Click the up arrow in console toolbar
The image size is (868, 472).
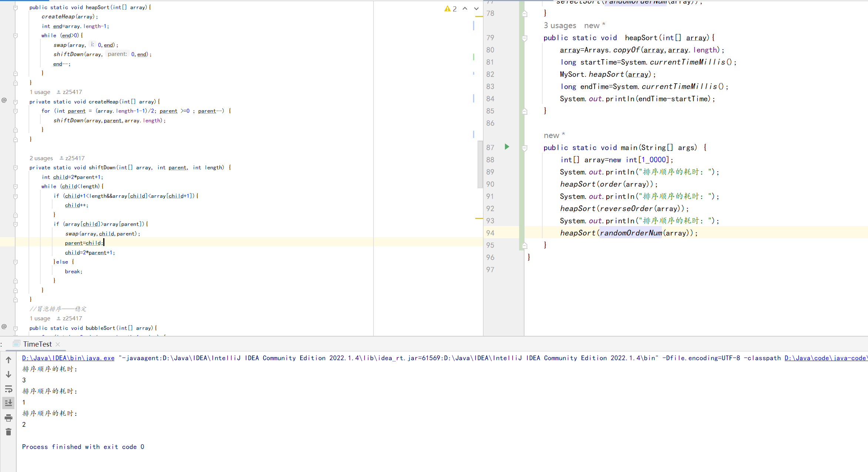pyautogui.click(x=9, y=360)
